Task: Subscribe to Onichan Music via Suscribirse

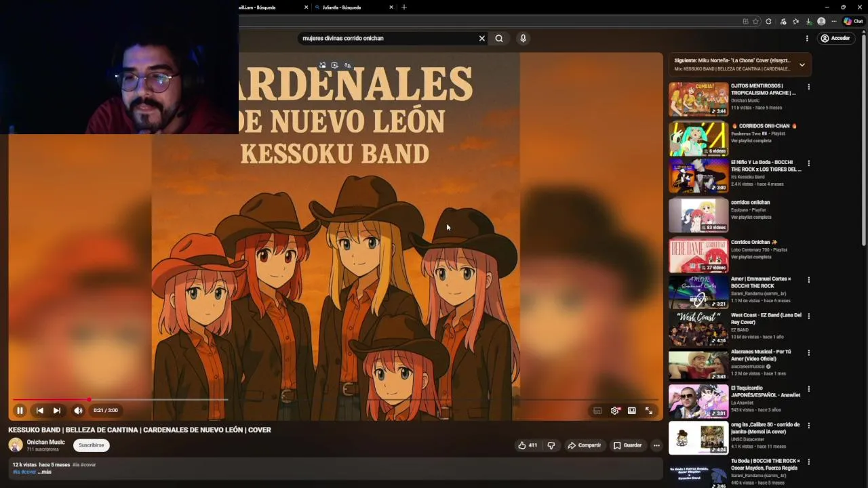Action: click(91, 445)
